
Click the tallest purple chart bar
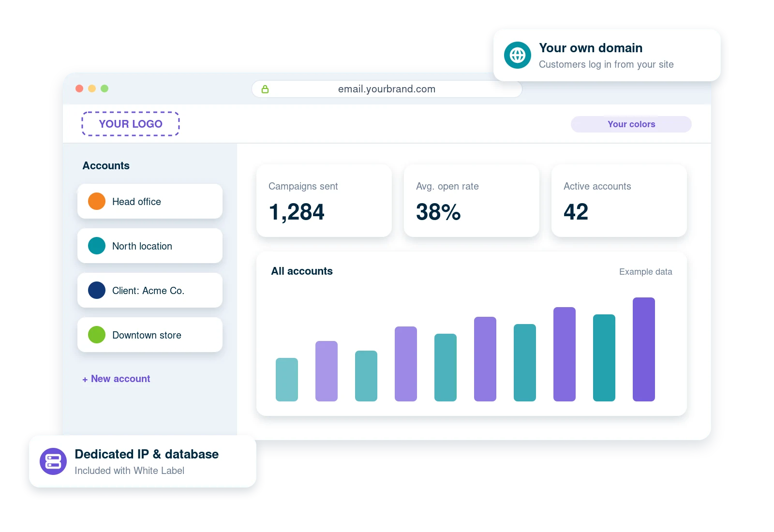click(644, 349)
